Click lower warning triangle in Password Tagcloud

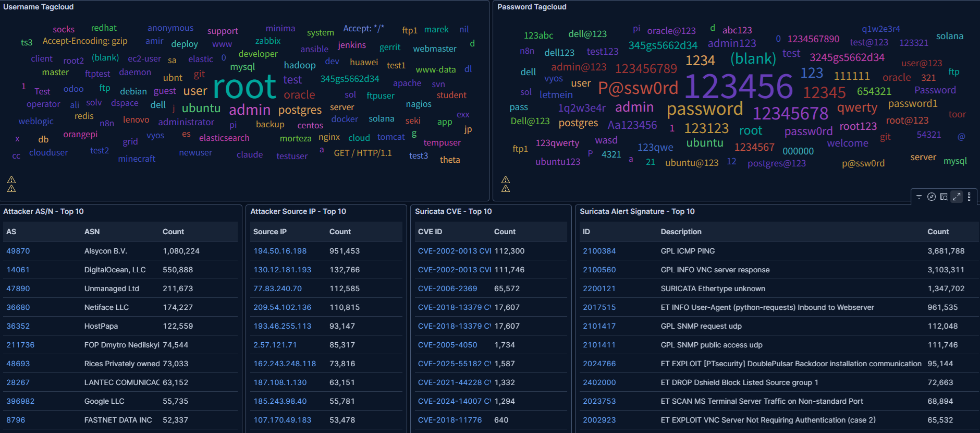tap(506, 188)
